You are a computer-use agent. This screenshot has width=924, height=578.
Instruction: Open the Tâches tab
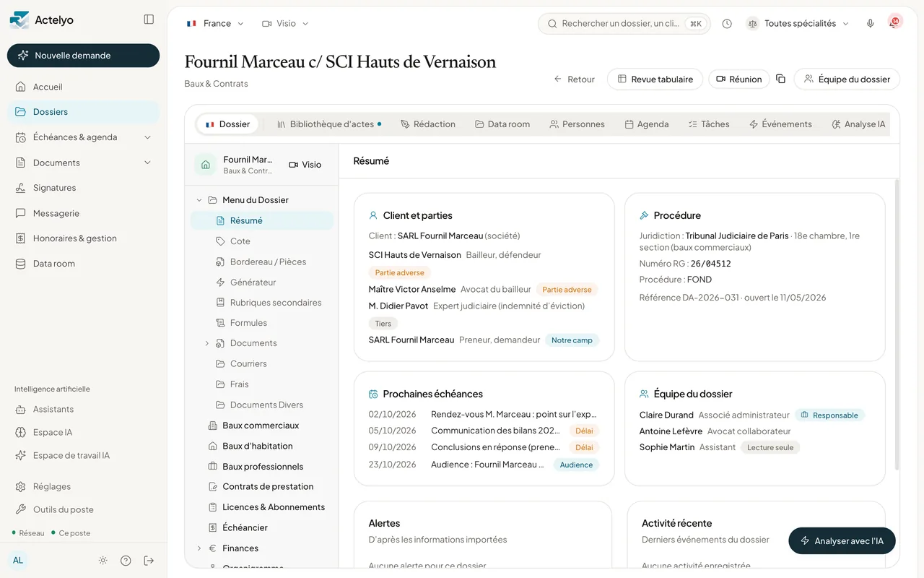click(x=709, y=124)
